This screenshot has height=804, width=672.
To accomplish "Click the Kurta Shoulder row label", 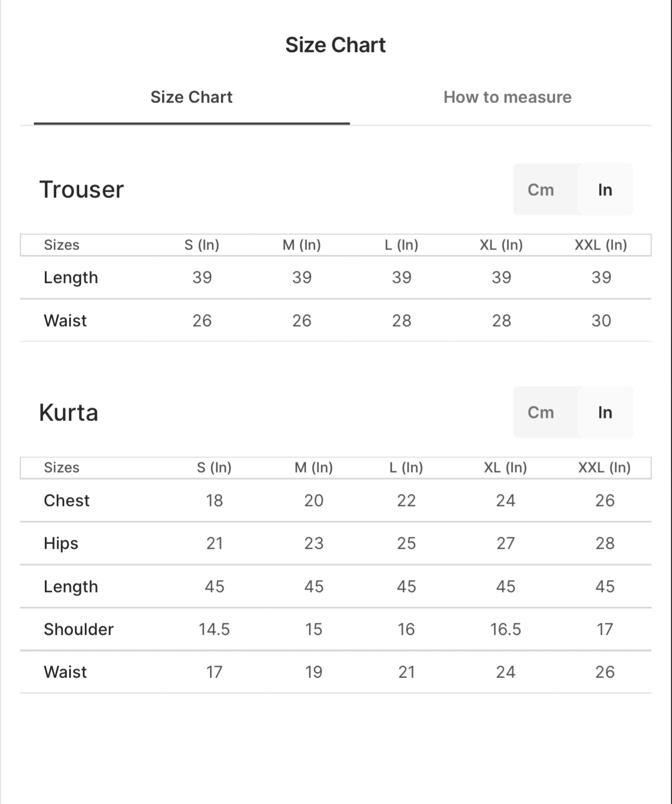I will click(x=79, y=629).
